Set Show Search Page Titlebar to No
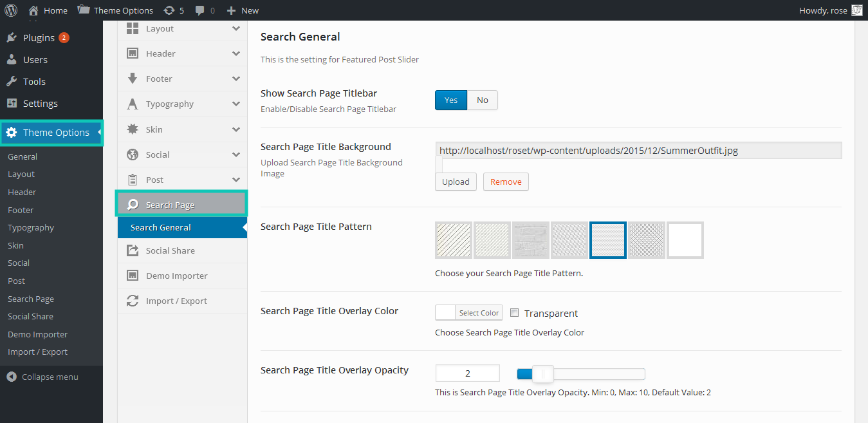This screenshot has height=423, width=868. [483, 100]
